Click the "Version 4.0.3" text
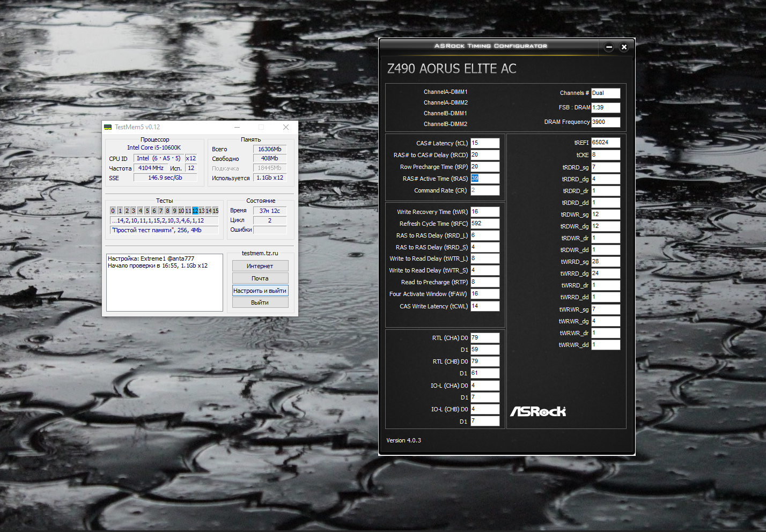 (x=404, y=440)
